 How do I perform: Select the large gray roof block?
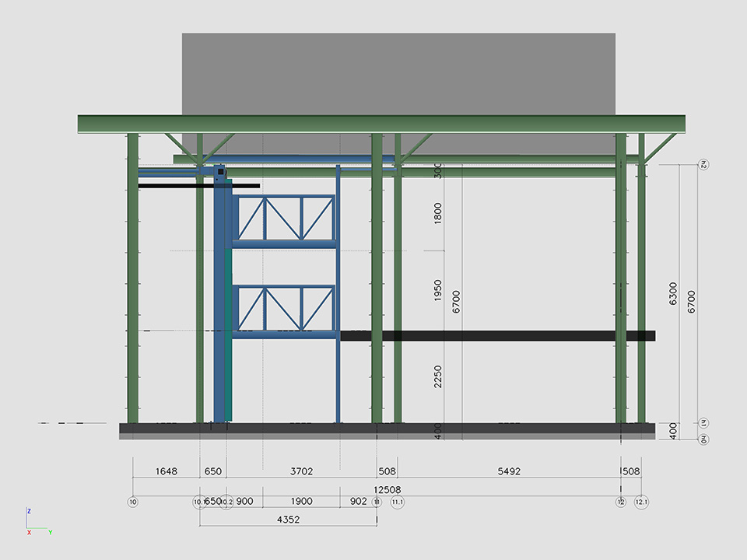tap(398, 74)
